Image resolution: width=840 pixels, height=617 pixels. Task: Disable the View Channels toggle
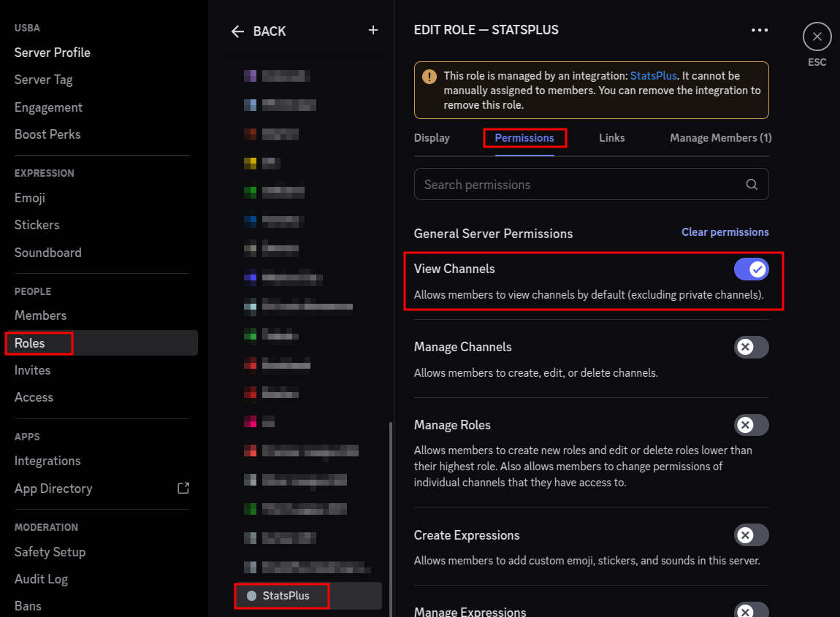pos(751,269)
